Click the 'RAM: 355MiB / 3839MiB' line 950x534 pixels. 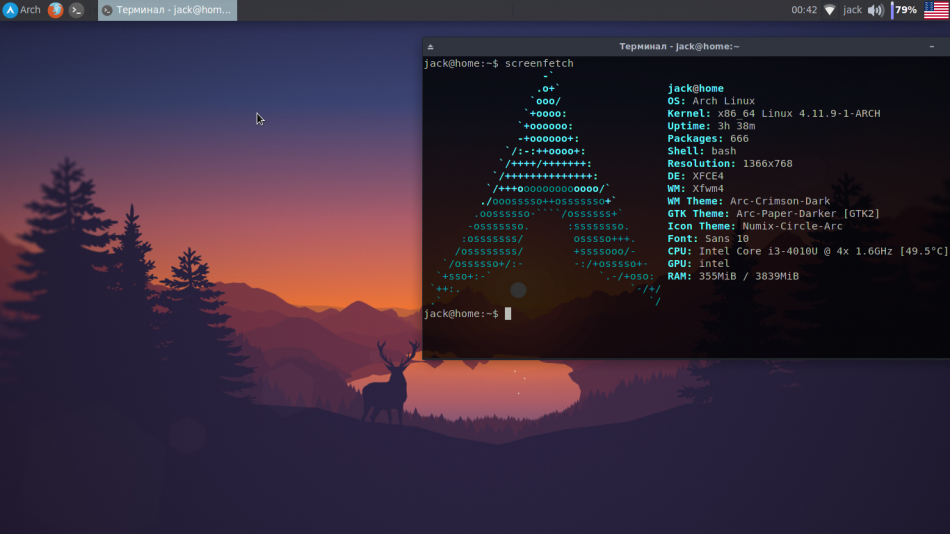(x=732, y=276)
